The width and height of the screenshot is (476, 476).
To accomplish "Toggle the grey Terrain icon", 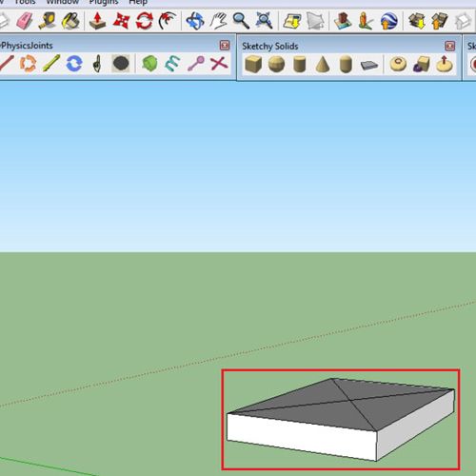I will [315, 21].
